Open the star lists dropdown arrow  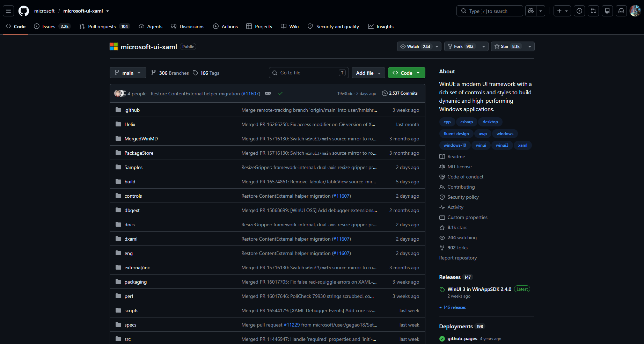point(530,46)
